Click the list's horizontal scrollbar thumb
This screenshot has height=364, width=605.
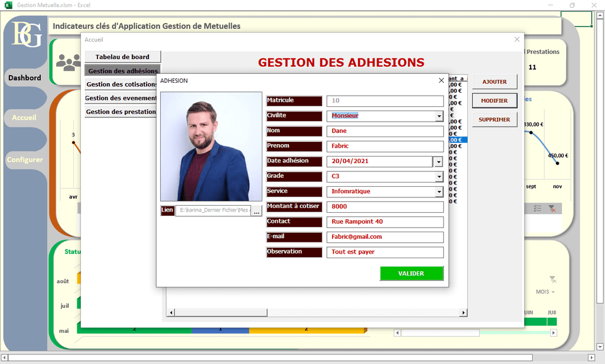(221, 312)
